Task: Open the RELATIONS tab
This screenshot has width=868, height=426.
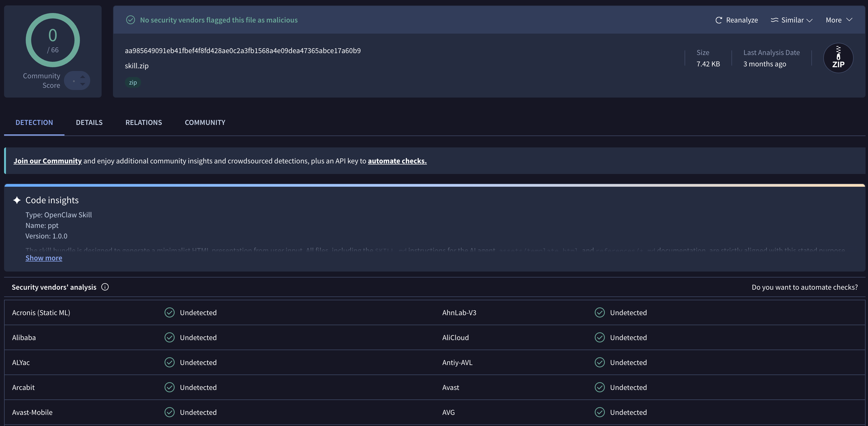Action: tap(144, 122)
